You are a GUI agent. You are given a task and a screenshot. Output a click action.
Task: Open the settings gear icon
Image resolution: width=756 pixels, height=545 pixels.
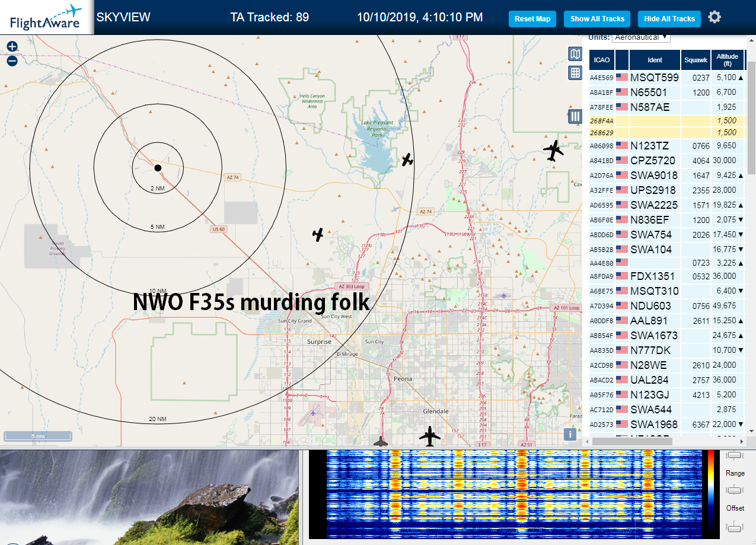(x=714, y=17)
